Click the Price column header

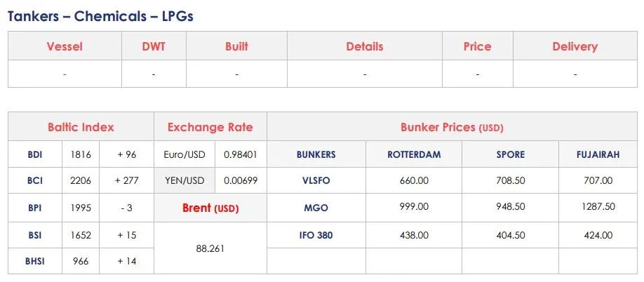point(477,46)
